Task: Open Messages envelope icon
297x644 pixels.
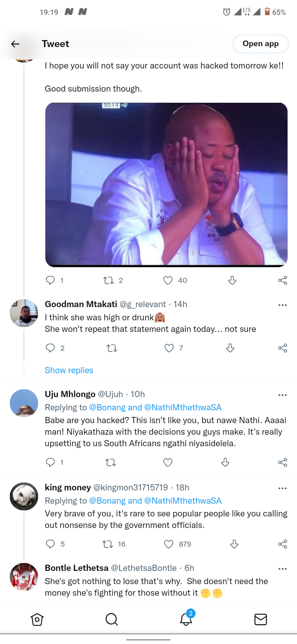Action: pyautogui.click(x=260, y=619)
